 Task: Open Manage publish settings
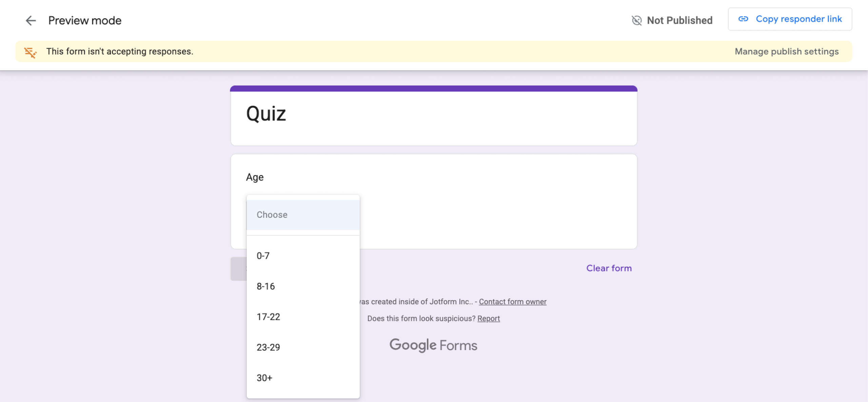click(x=787, y=51)
